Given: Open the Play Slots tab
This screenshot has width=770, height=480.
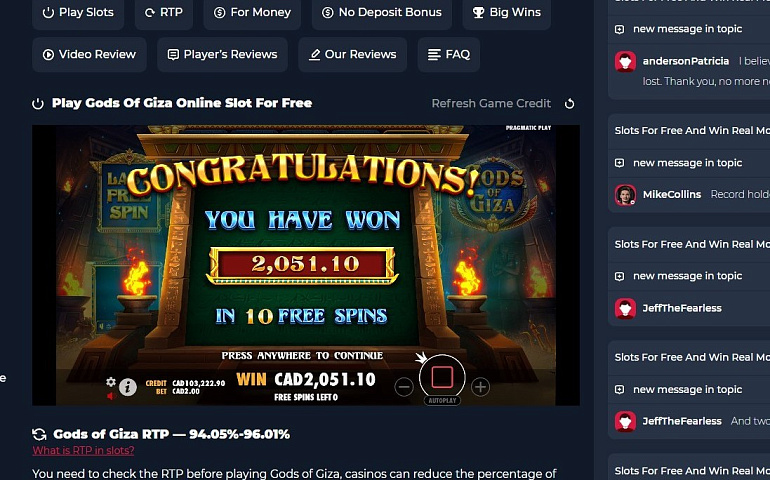Looking at the screenshot, I should point(78,12).
